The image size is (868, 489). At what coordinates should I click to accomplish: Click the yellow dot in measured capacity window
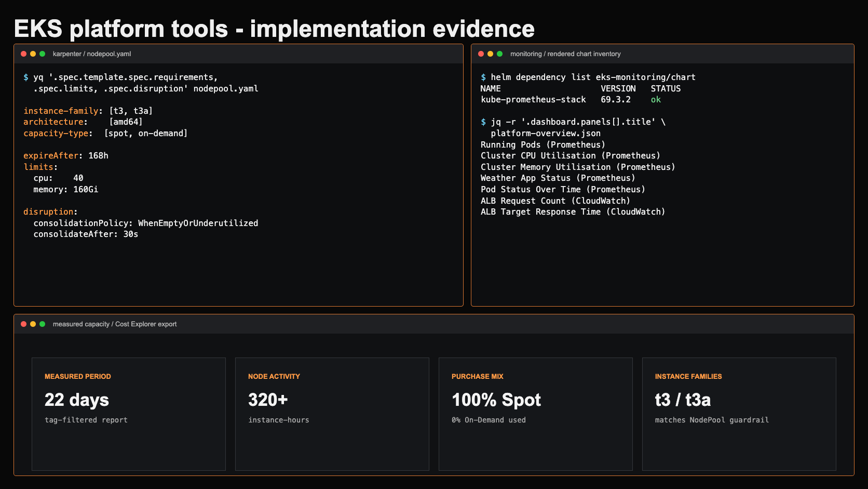click(33, 324)
